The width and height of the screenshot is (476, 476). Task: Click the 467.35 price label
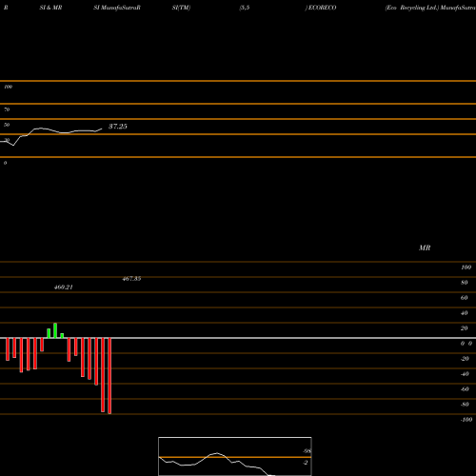(x=131, y=279)
